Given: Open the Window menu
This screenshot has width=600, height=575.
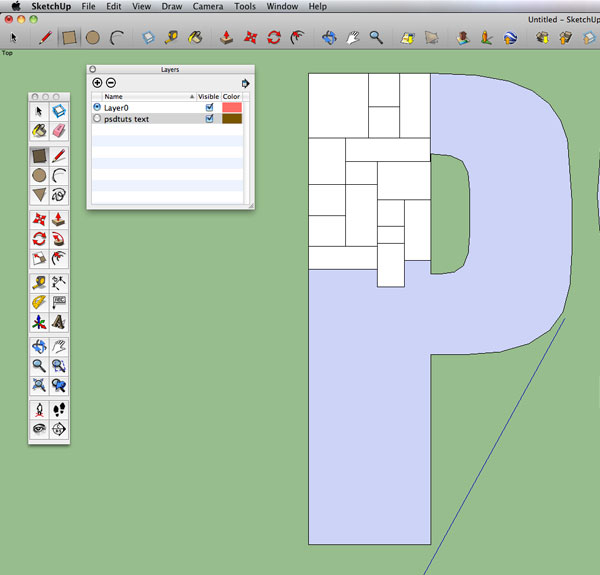Looking at the screenshot, I should (x=282, y=6).
